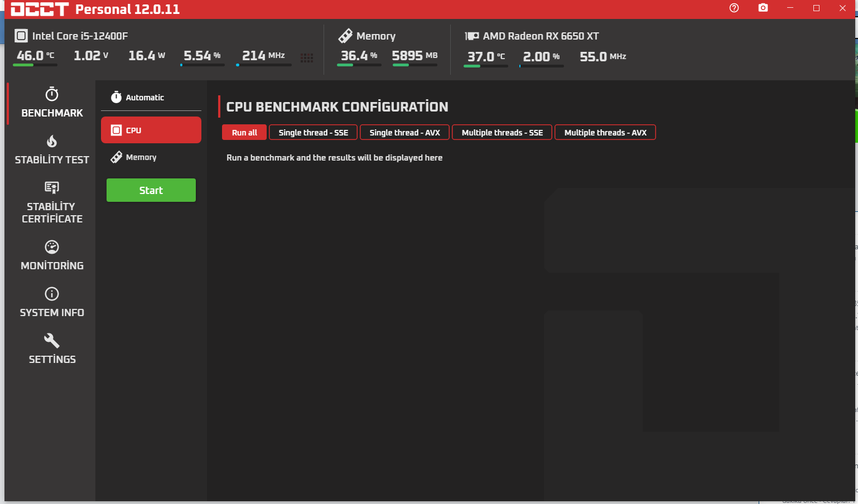The height and width of the screenshot is (504, 858).
Task: Click the Memory RAM stick icon in header
Action: (345, 36)
